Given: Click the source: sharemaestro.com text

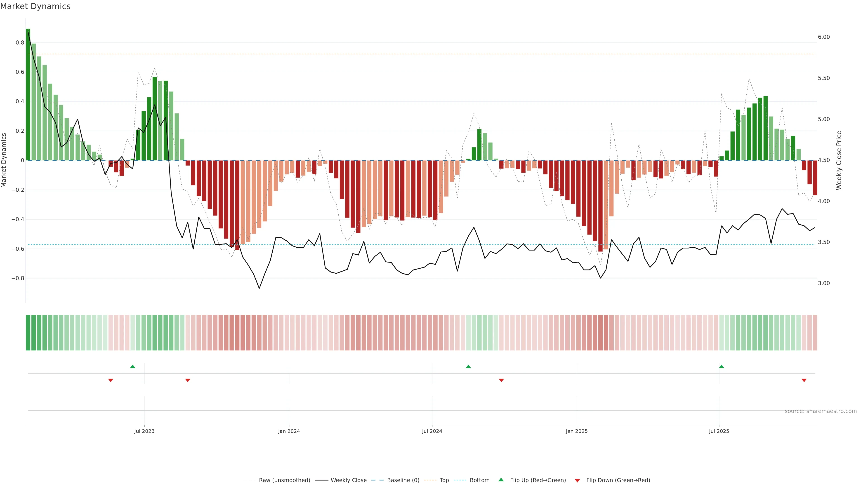Looking at the screenshot, I should click(821, 411).
